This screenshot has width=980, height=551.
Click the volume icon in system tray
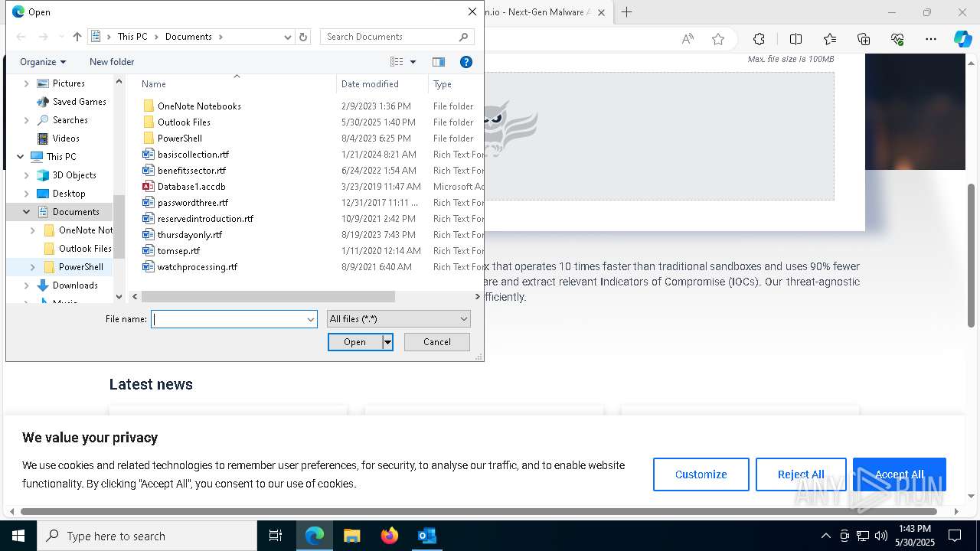pyautogui.click(x=880, y=536)
